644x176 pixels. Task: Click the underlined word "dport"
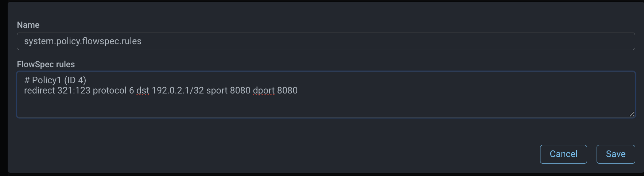(x=264, y=91)
